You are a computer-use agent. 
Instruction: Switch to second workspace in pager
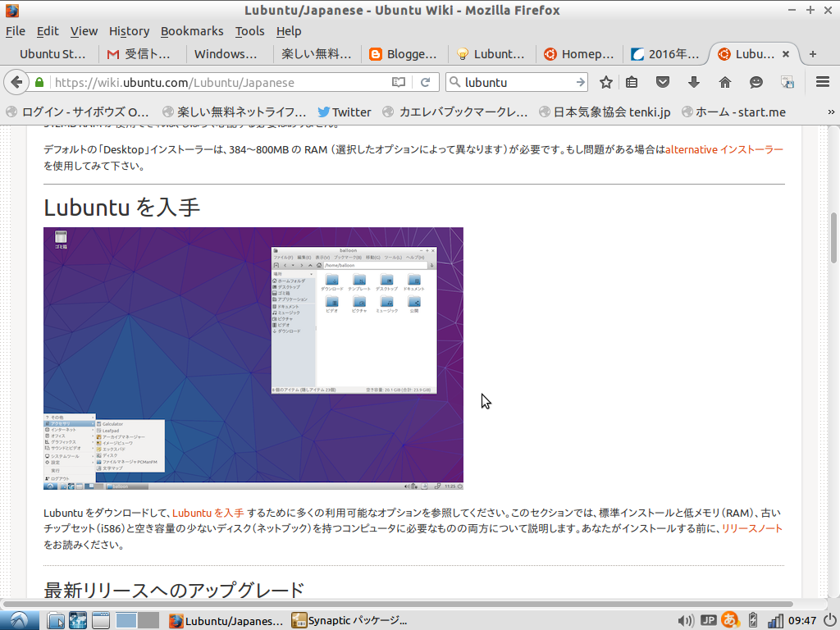point(149,620)
